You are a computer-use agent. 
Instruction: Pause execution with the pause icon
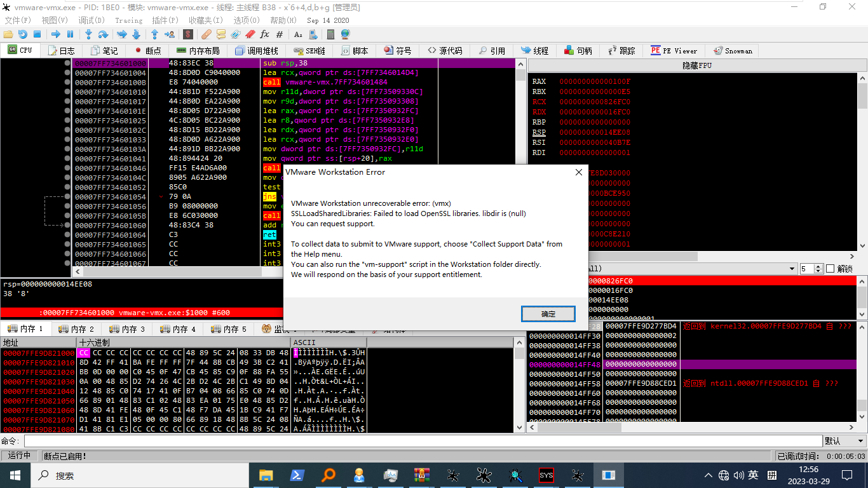pyautogui.click(x=69, y=34)
